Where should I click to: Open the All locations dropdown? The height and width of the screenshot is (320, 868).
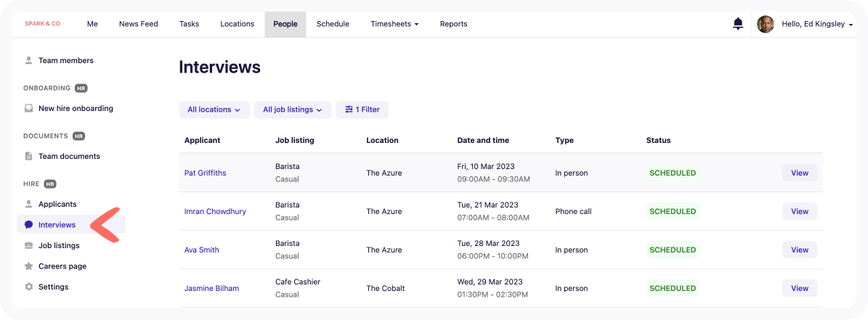point(214,110)
